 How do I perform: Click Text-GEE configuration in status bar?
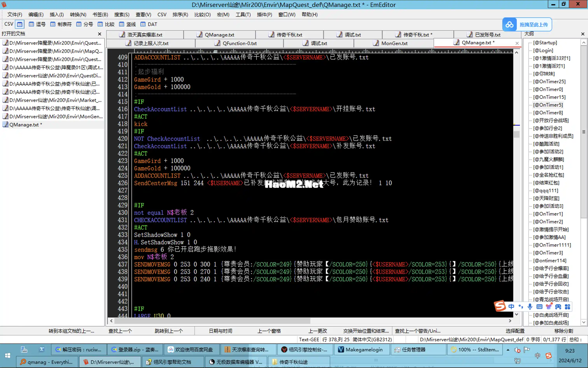click(309, 340)
